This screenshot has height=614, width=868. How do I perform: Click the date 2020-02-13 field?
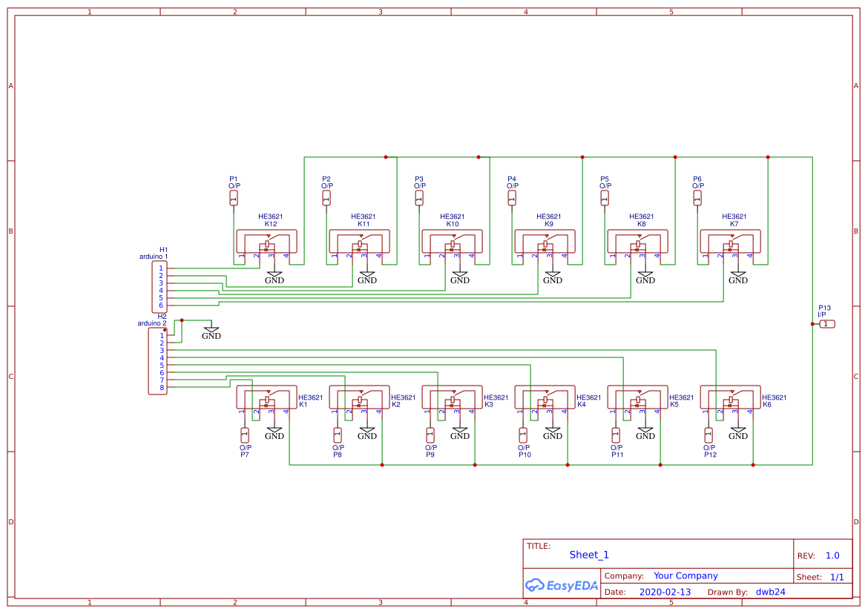tap(665, 592)
